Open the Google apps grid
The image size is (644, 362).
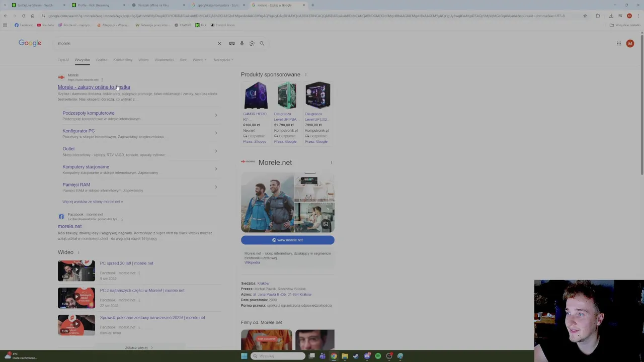pos(619,43)
